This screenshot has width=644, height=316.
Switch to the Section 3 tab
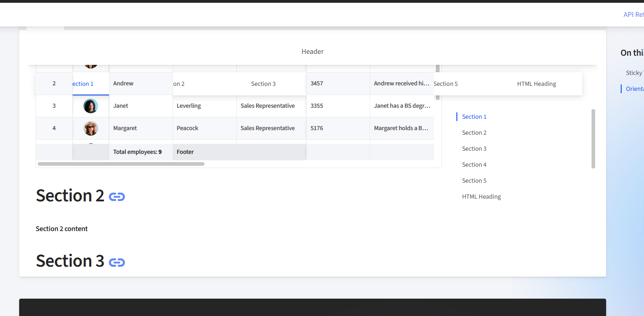point(263,84)
